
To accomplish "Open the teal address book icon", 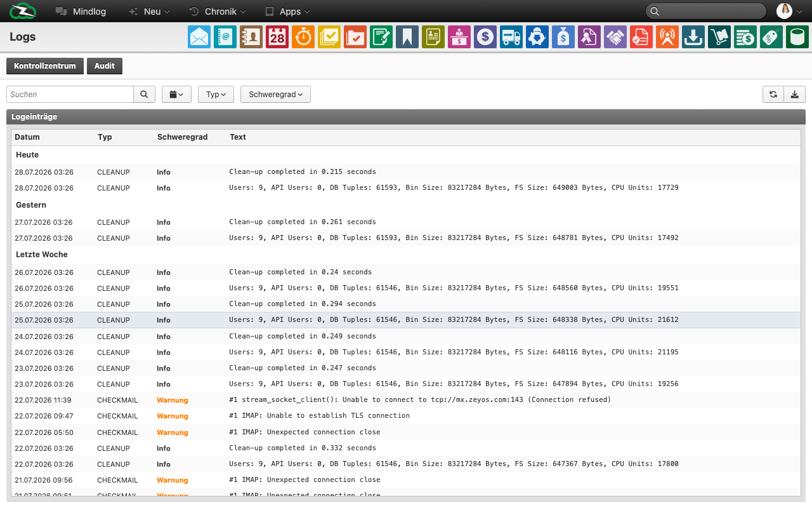I will [x=225, y=37].
